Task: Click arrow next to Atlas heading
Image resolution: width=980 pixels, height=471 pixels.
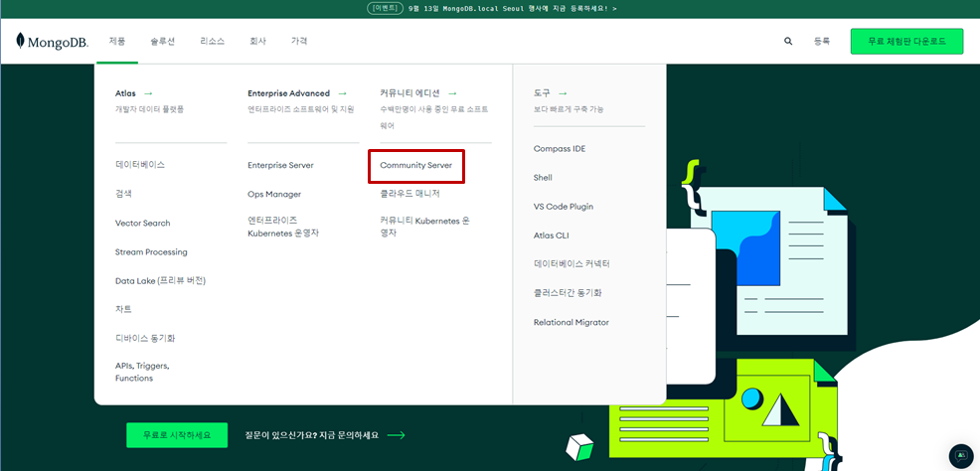Action: click(147, 93)
